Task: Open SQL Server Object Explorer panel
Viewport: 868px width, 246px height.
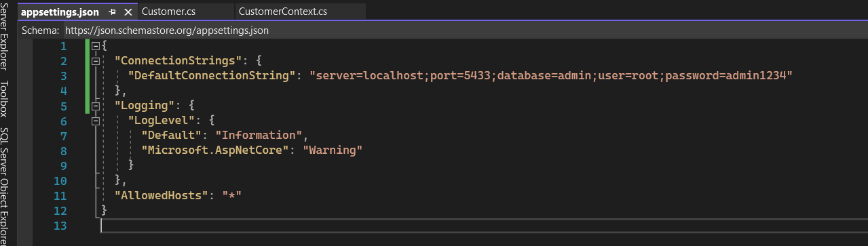Action: (x=6, y=184)
